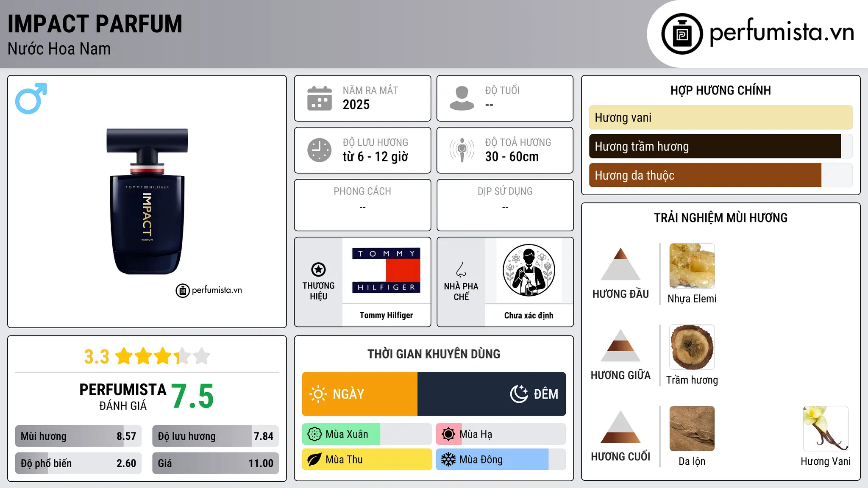Click the leaf icon for Mùa Thu
868x488 pixels.
pyautogui.click(x=314, y=460)
